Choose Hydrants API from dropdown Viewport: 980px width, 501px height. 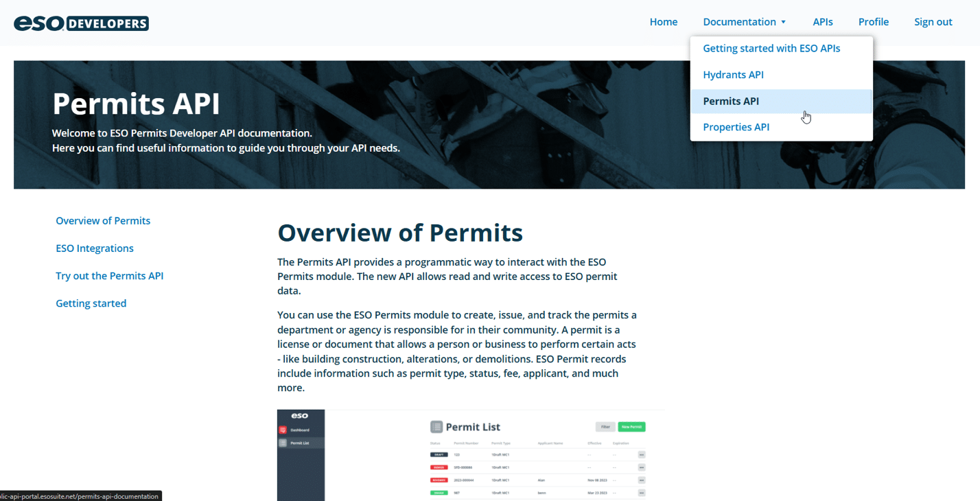(x=733, y=75)
